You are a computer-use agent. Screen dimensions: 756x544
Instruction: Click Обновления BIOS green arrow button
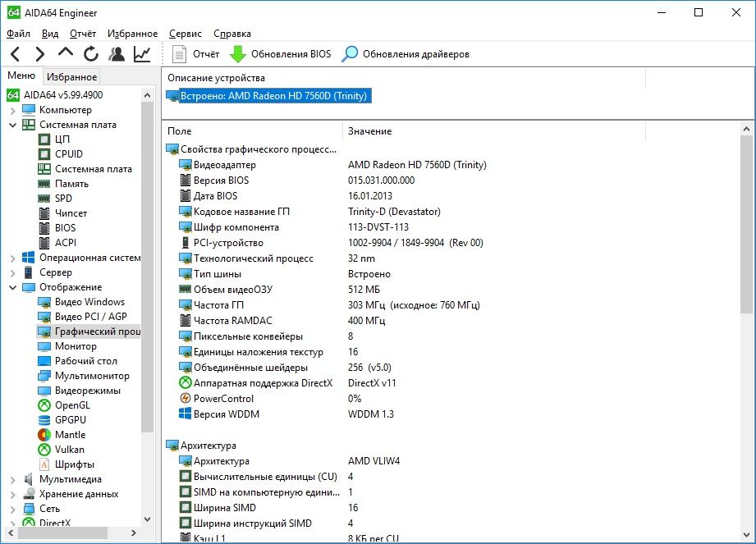click(x=280, y=54)
